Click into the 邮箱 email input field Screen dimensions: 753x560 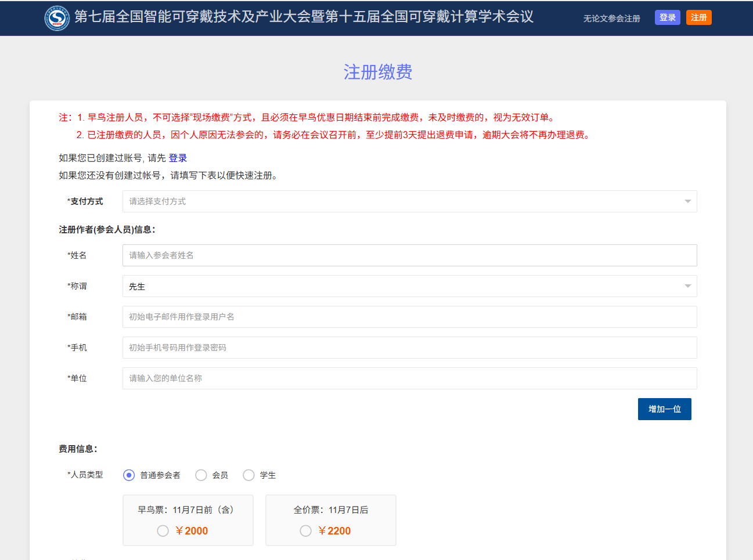click(409, 317)
